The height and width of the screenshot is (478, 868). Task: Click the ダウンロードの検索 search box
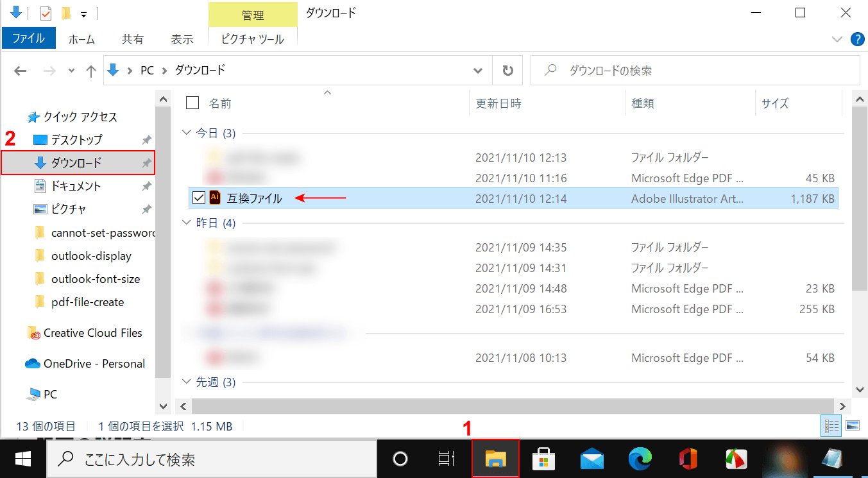pyautogui.click(x=695, y=71)
